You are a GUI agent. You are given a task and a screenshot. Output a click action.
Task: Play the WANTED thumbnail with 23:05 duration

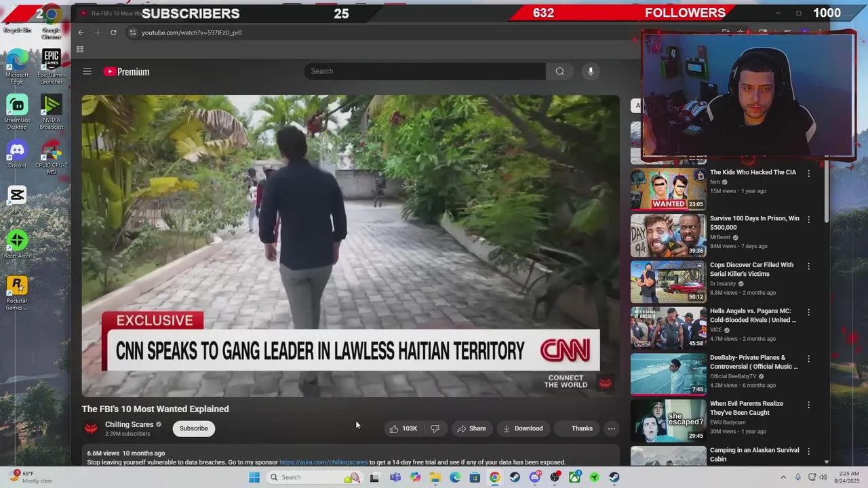pos(668,189)
